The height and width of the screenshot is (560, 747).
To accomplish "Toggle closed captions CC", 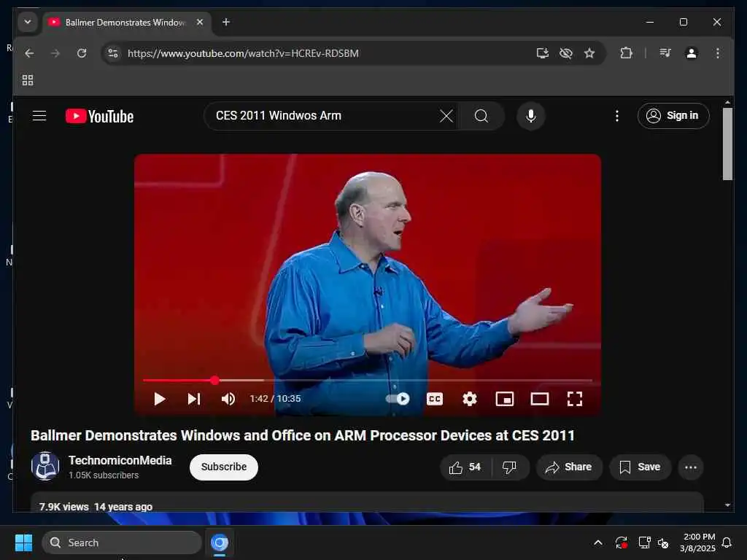I will [x=435, y=399].
